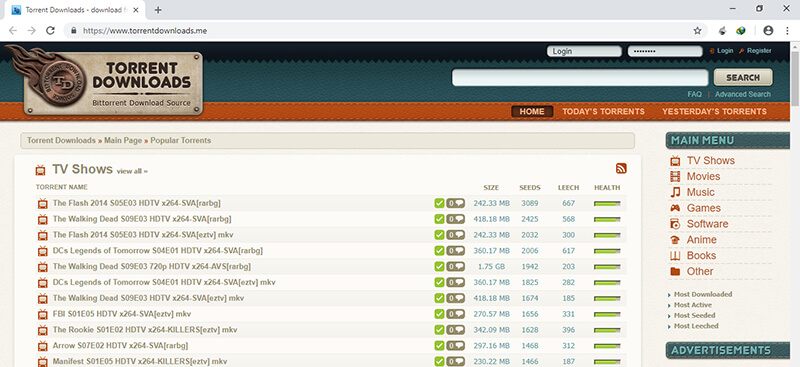Viewport: 800px width, 367px height.
Task: Open the FAQ link
Action: (x=694, y=94)
